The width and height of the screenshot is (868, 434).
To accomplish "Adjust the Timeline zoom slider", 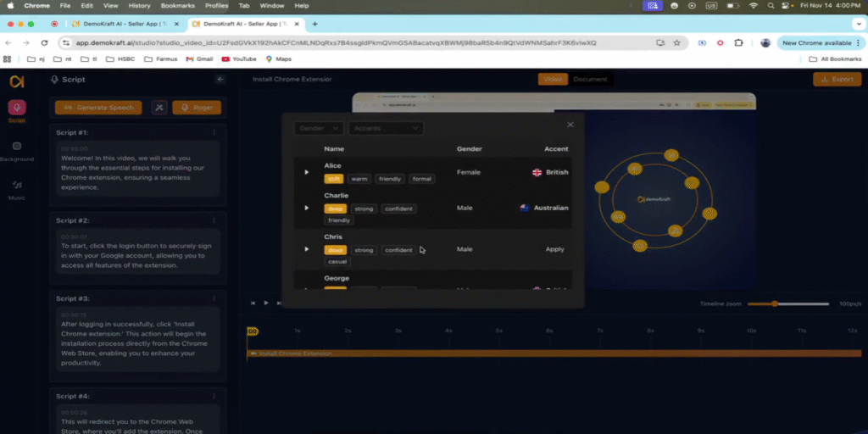I will 775,303.
